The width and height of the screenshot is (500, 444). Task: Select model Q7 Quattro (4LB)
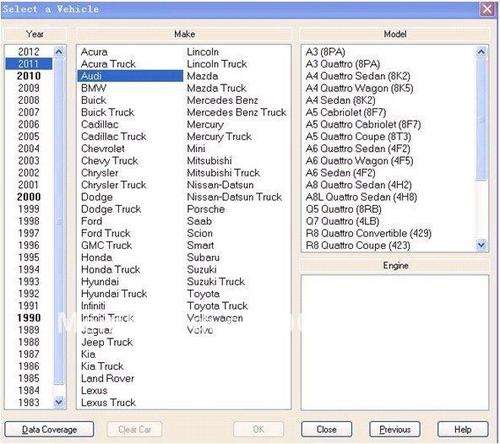click(x=342, y=221)
